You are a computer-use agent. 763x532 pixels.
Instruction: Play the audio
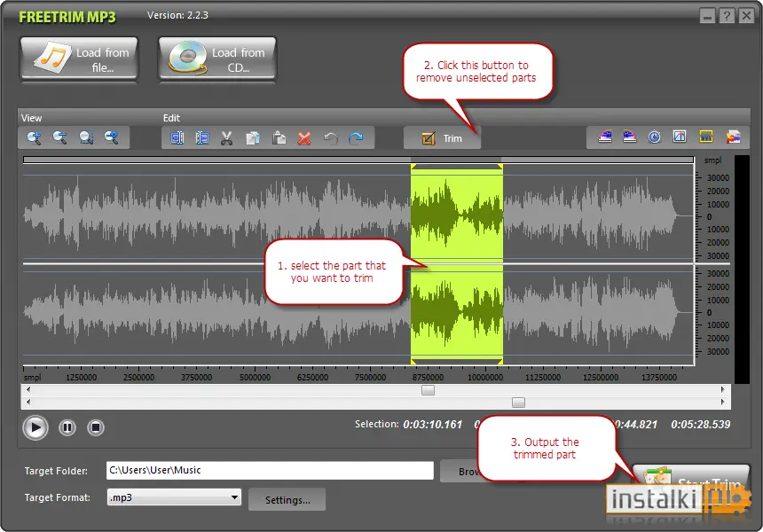pos(35,428)
